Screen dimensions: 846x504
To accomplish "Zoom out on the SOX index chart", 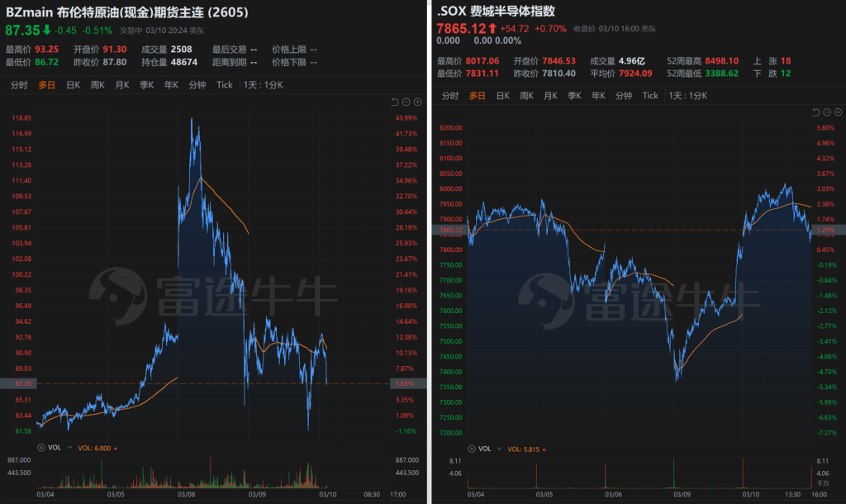I will point(827,112).
